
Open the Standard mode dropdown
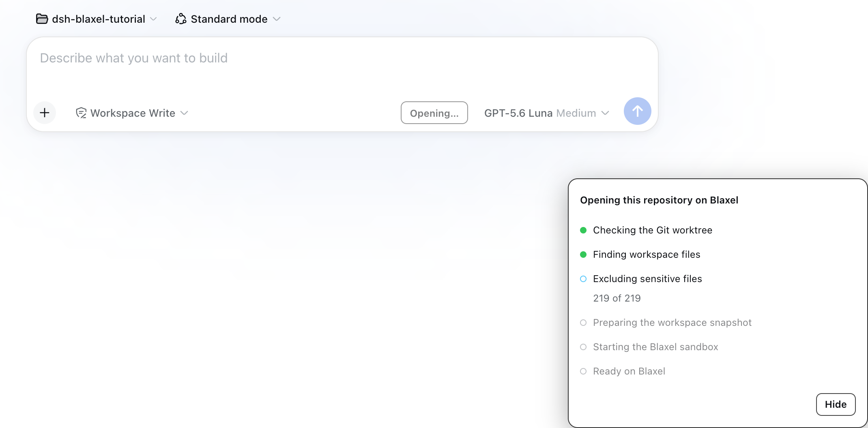(228, 19)
